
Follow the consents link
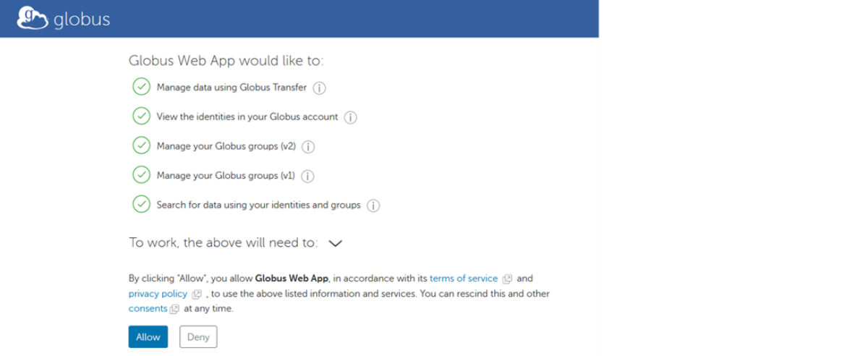148,309
